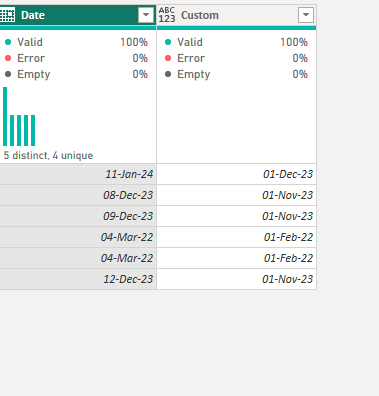Click the Empty 0% entry in Custom column
379x396 pixels.
click(236, 74)
